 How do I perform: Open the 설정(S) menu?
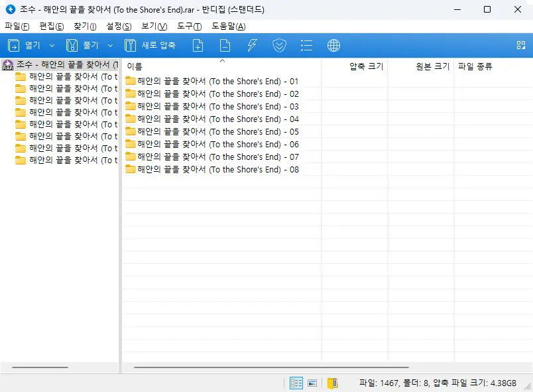click(x=118, y=27)
